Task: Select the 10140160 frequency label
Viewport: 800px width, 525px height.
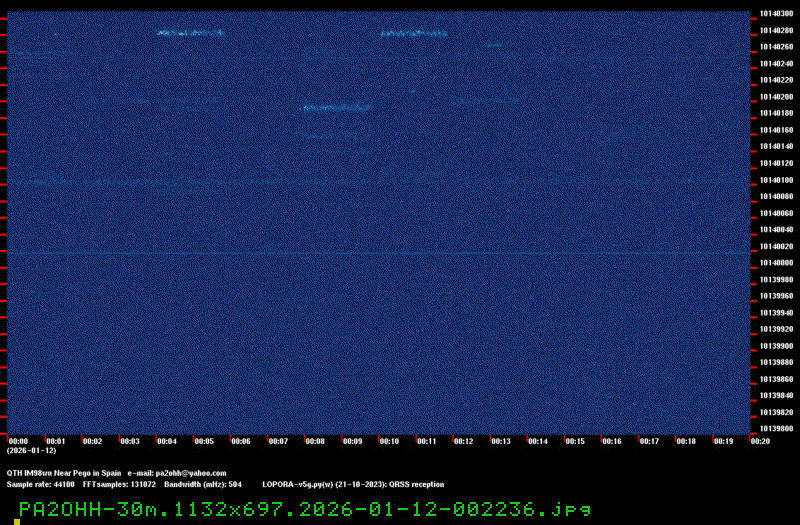Action: pos(776,130)
